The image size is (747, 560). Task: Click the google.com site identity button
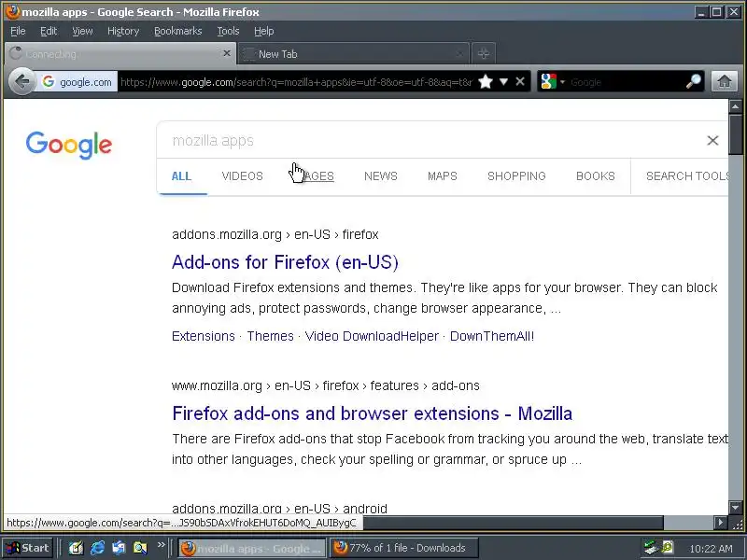[x=77, y=82]
